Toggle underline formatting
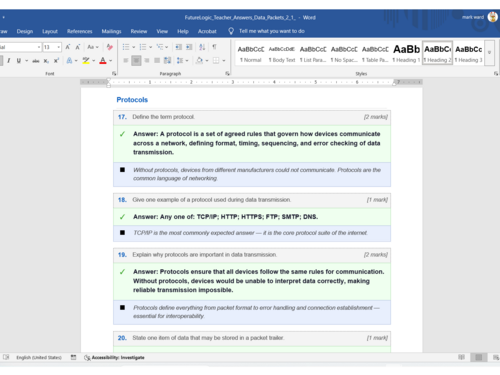Image resolution: width=500 pixels, height=375 pixels. point(19,61)
